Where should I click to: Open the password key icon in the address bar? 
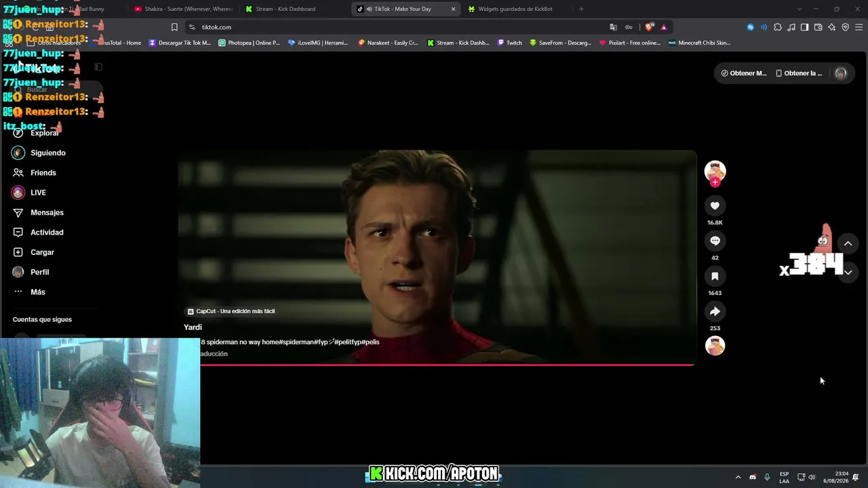click(x=629, y=27)
